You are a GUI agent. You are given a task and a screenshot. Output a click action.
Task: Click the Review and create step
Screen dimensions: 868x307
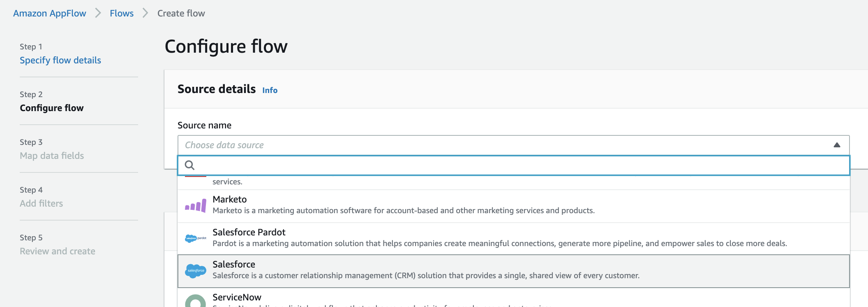pos(58,251)
